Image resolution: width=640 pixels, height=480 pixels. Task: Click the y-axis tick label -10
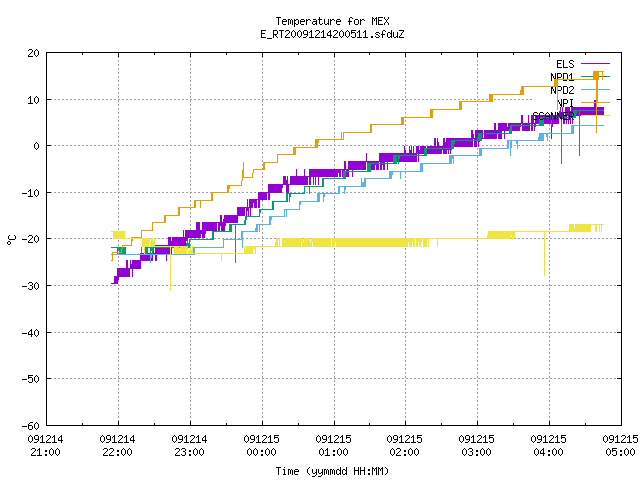(x=31, y=193)
